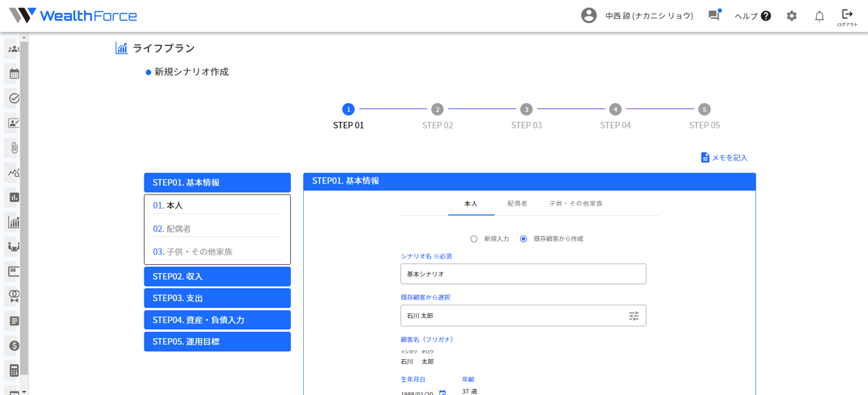Select the 新規入力 radio button
Image resolution: width=868 pixels, height=395 pixels.
474,238
